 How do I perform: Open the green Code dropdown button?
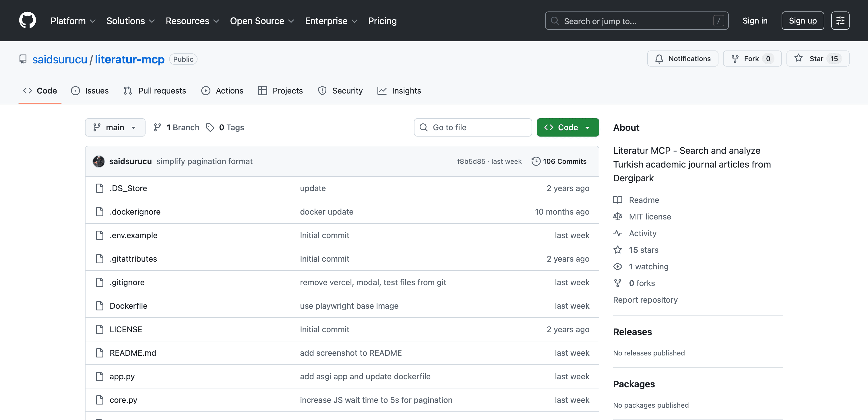point(568,127)
